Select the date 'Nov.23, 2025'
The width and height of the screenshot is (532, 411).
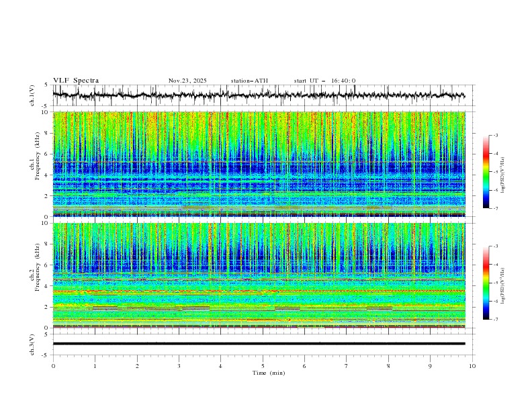(187, 81)
